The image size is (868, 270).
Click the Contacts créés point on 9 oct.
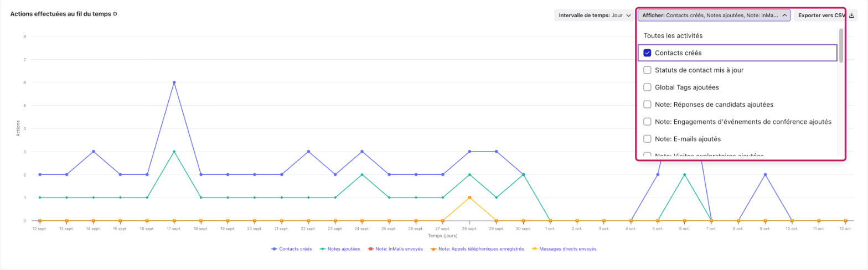[765, 174]
